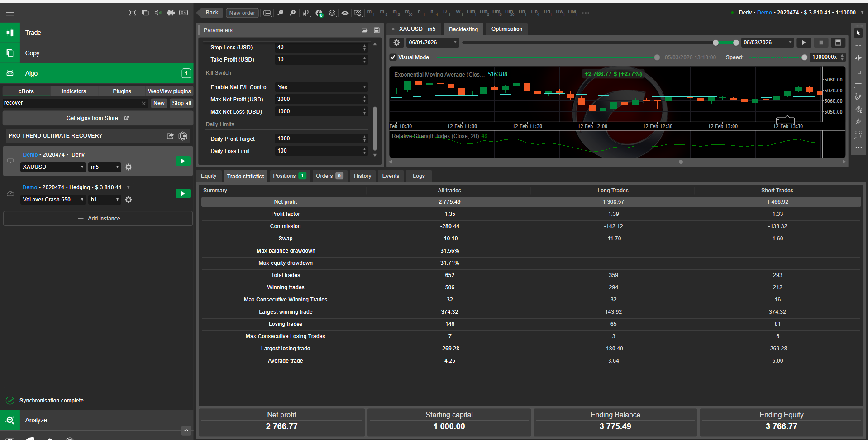
Task: Uncheck the Visual Mode checkbox
Action: (x=393, y=57)
